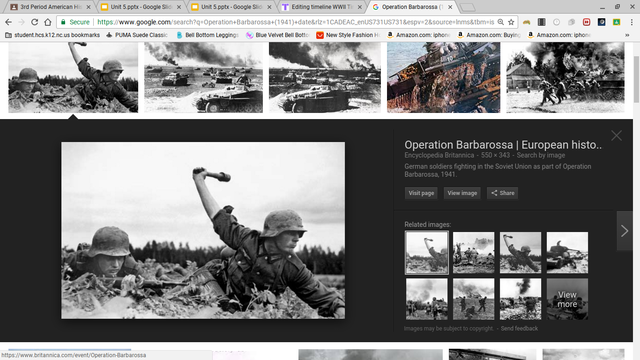640x360 pixels.
Task: Open a new browser tab
Action: (x=468, y=7)
